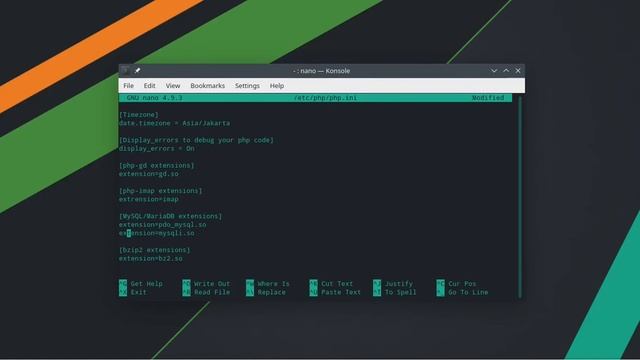Minimize the Konsole window

pos(494,71)
